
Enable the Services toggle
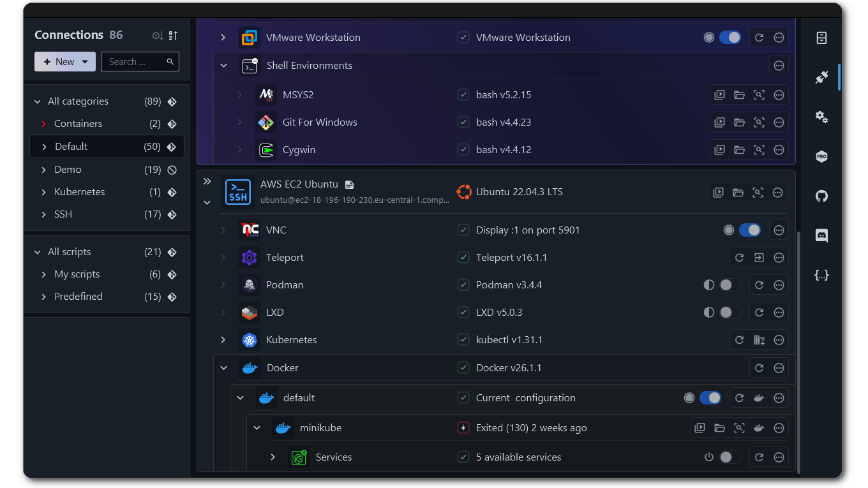click(730, 457)
